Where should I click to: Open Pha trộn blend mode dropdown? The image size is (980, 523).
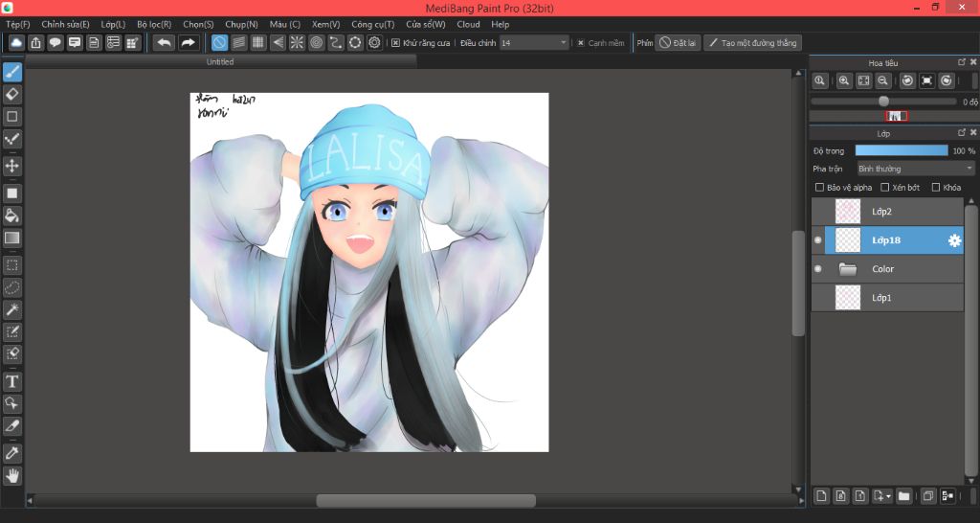click(916, 169)
